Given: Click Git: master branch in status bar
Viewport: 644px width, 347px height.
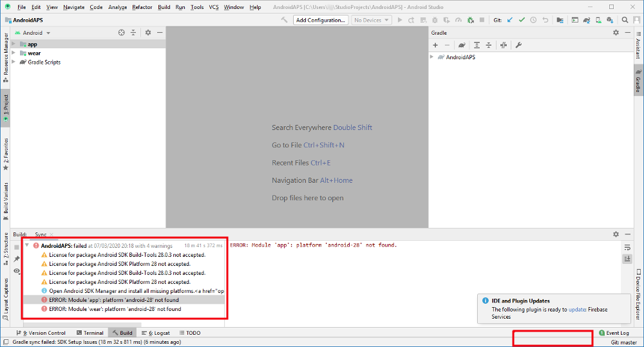Looking at the screenshot, I should [623, 342].
